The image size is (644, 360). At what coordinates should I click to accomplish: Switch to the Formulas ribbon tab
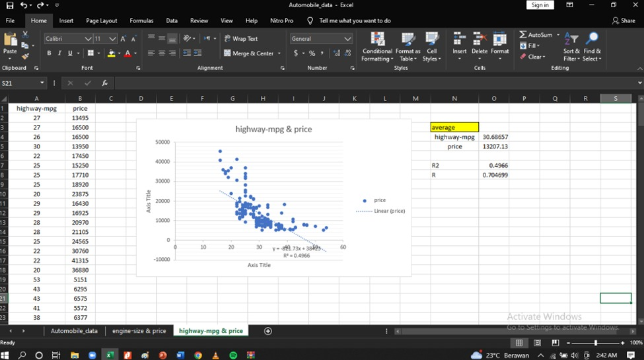[x=141, y=20]
